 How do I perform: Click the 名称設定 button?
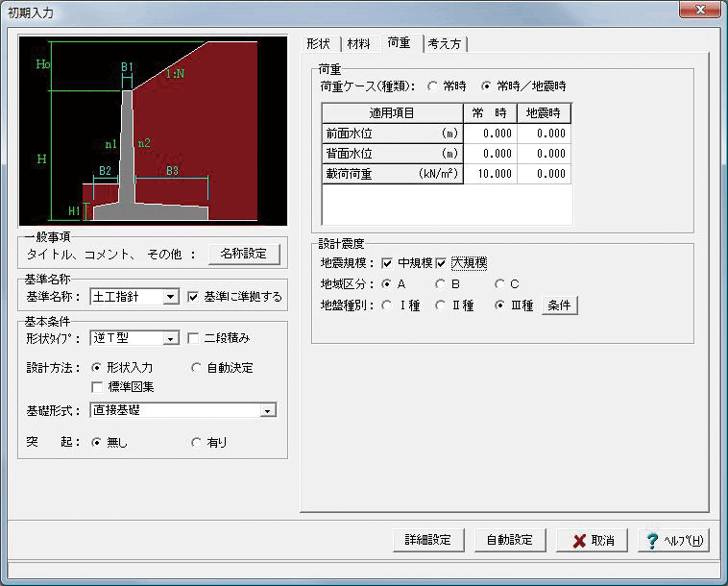click(244, 254)
